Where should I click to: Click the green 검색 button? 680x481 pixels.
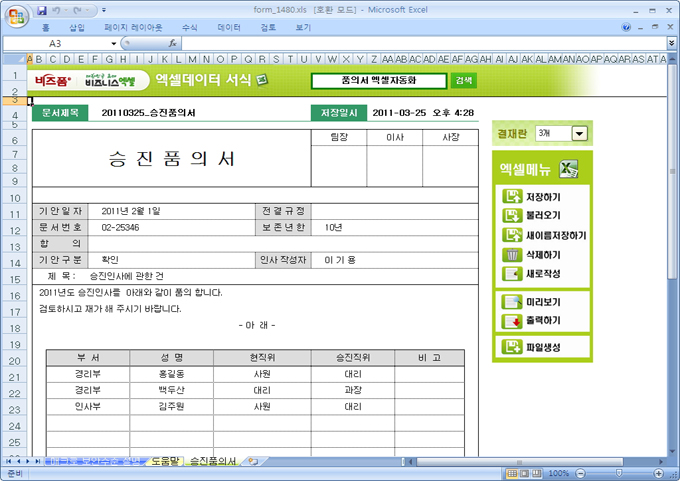point(464,81)
